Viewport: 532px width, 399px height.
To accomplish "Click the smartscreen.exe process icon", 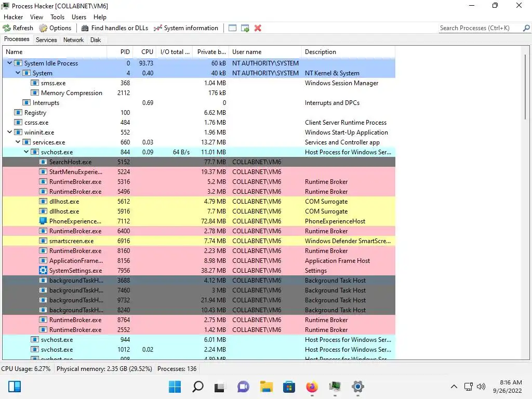I will click(x=43, y=241).
